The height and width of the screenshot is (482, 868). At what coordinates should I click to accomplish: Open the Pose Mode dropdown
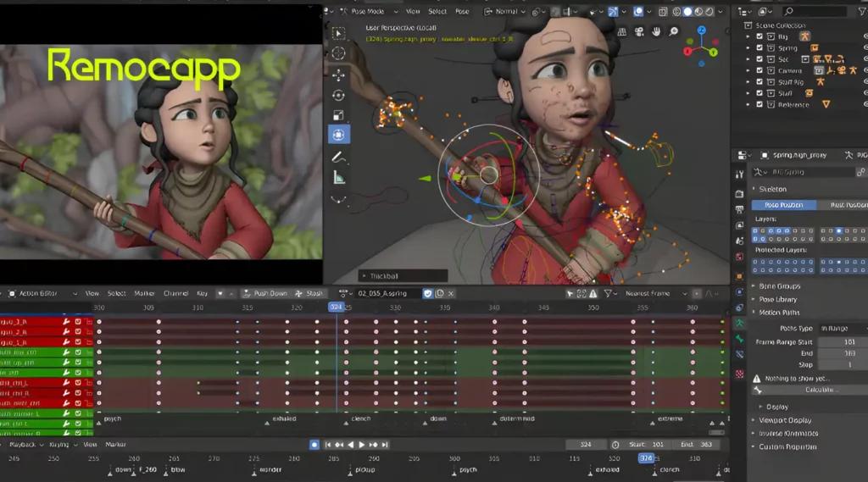[x=368, y=11]
